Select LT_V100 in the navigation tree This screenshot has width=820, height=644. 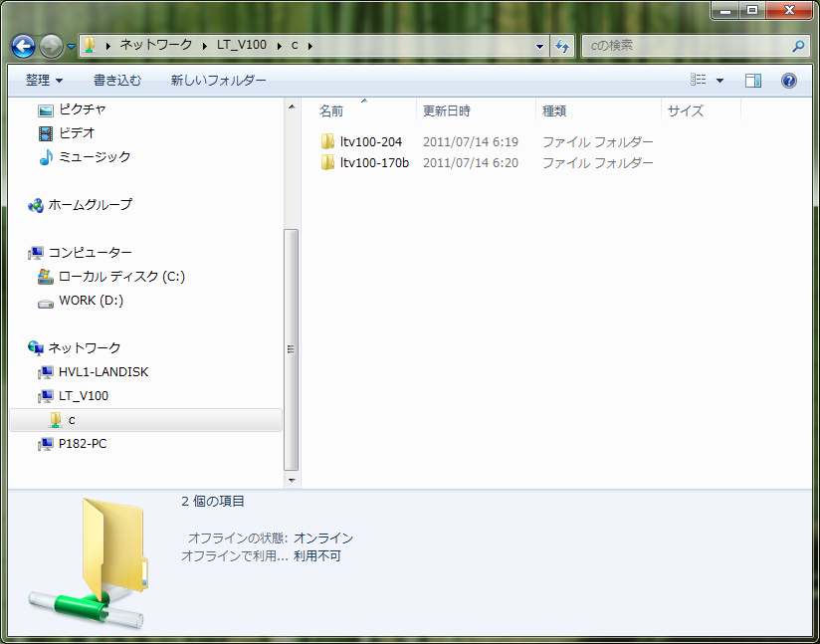[84, 396]
